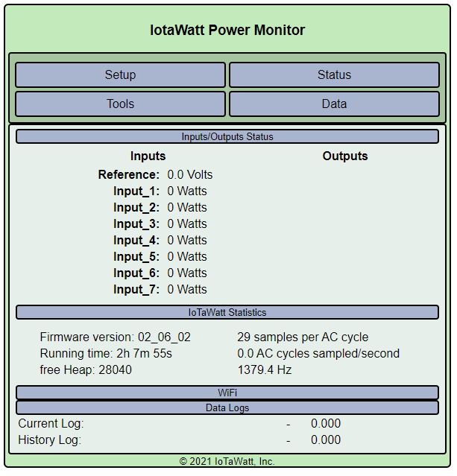Screen dimensions: 457x476
Task: Click the History Log label
Action: tap(49, 440)
